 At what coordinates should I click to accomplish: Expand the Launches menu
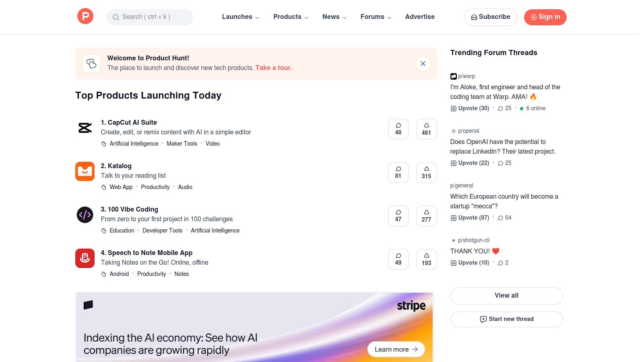[240, 17]
